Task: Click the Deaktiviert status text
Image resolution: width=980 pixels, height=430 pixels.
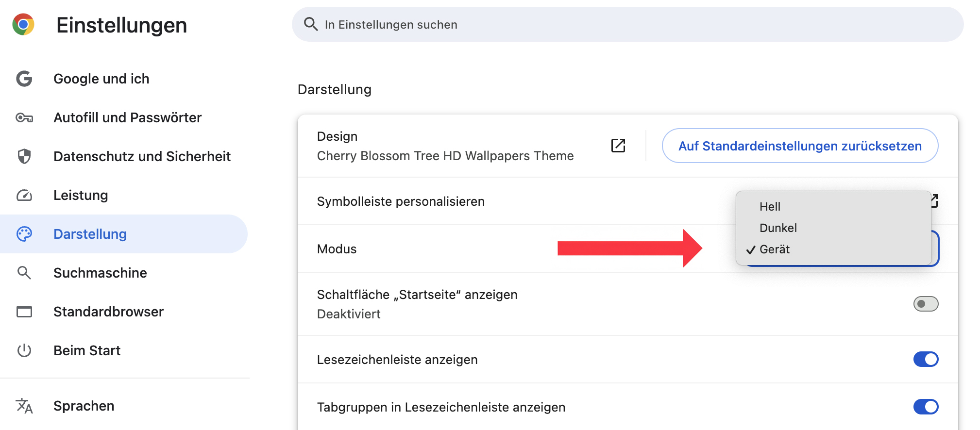Action: tap(349, 314)
